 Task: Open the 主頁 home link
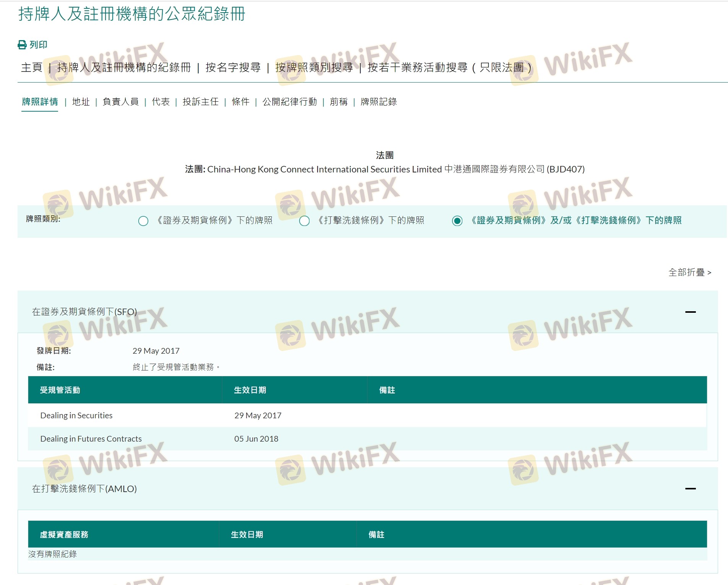pos(31,68)
